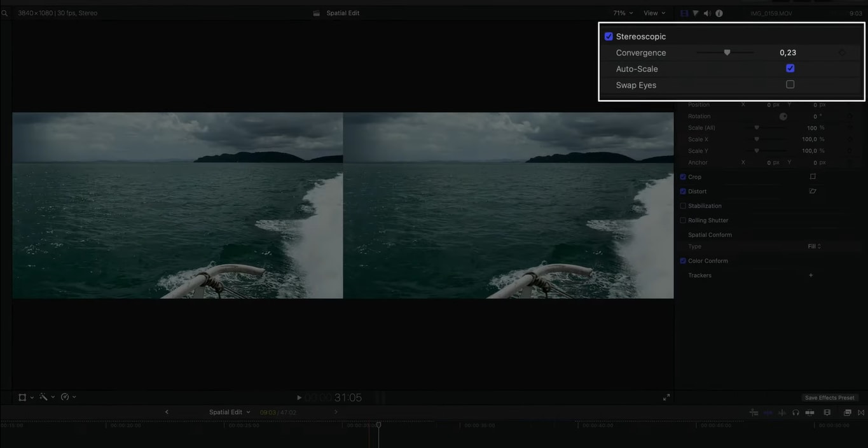868x448 pixels.
Task: Click the transform tool icon below viewer
Action: (22, 397)
